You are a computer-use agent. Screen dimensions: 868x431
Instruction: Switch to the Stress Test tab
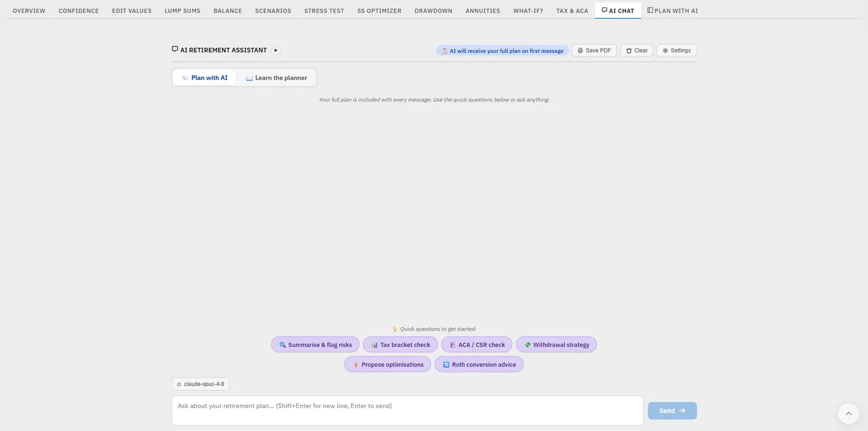click(x=324, y=11)
